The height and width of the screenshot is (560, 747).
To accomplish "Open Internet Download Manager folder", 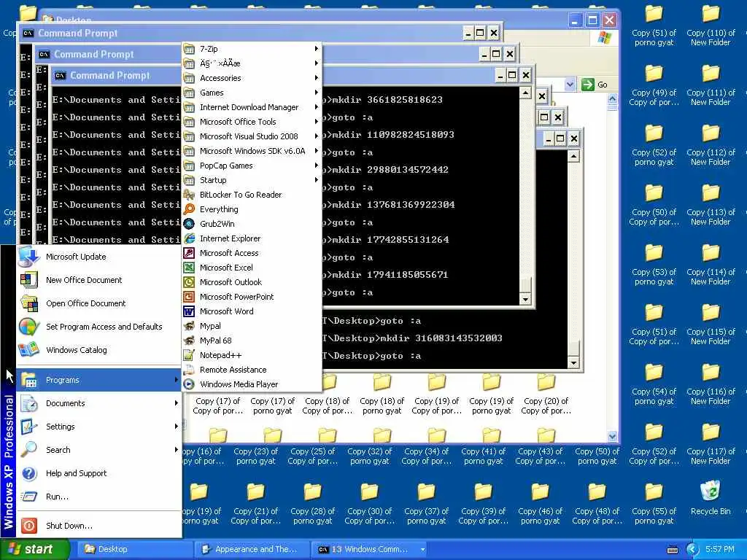I will tap(252, 107).
